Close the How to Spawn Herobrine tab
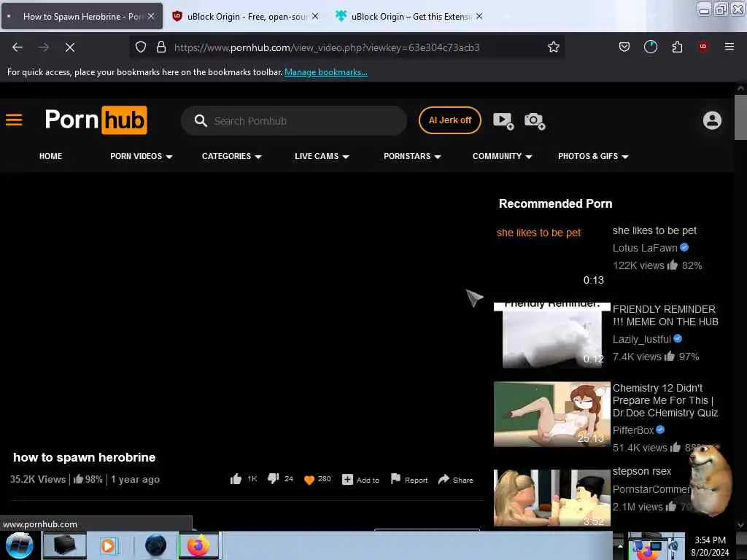This screenshot has height=560, width=747. point(150,16)
